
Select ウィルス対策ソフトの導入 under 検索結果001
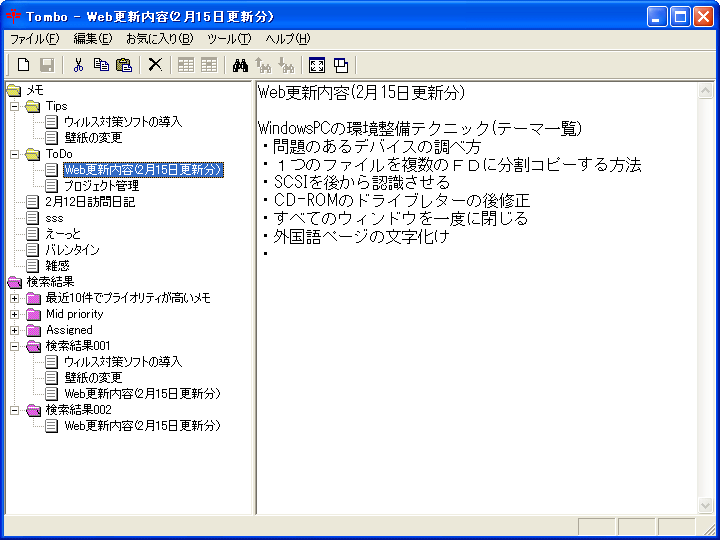tap(123, 362)
